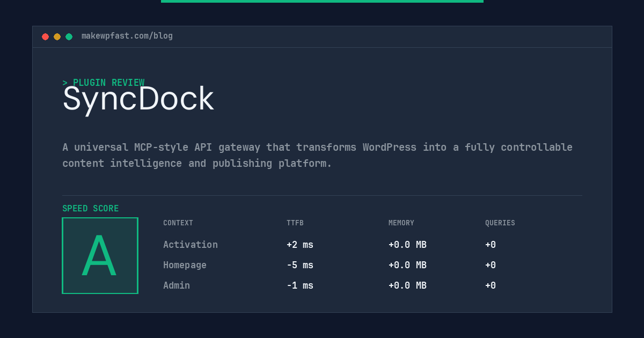The height and width of the screenshot is (338, 644).
Task: Click the -1 ms TTFB value
Action: [x=300, y=285]
